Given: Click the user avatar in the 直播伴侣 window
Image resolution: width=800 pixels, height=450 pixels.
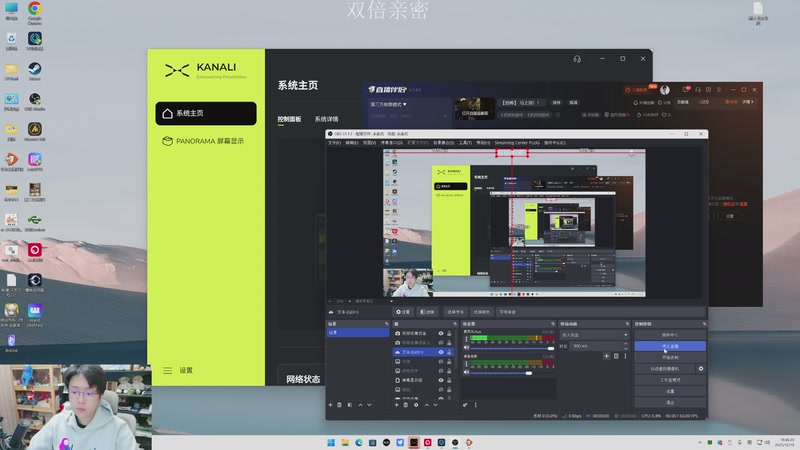Looking at the screenshot, I should 665,90.
